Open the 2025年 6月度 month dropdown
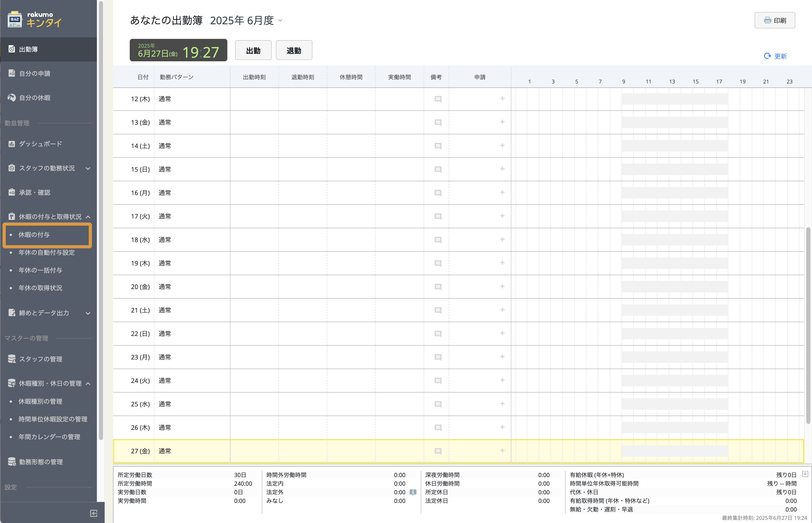Viewport: 812px width, 523px height. tap(246, 20)
